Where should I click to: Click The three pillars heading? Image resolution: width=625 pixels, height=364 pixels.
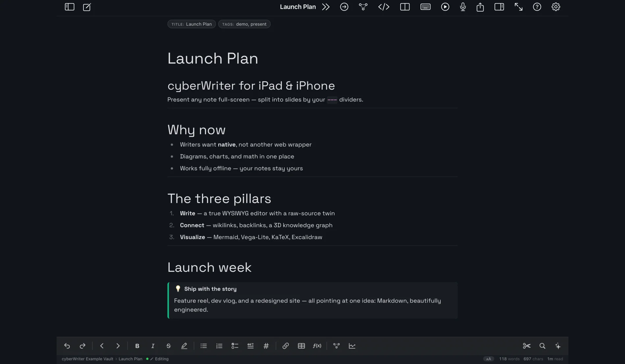(219, 199)
